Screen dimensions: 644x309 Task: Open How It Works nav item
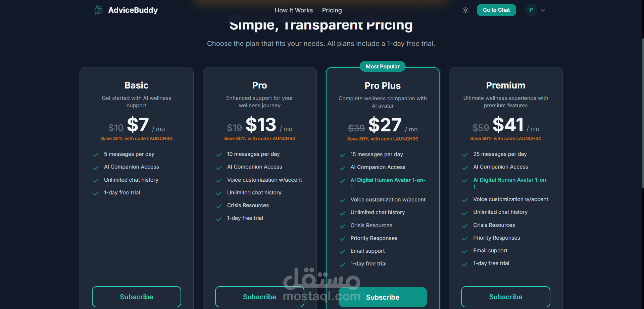tap(294, 10)
